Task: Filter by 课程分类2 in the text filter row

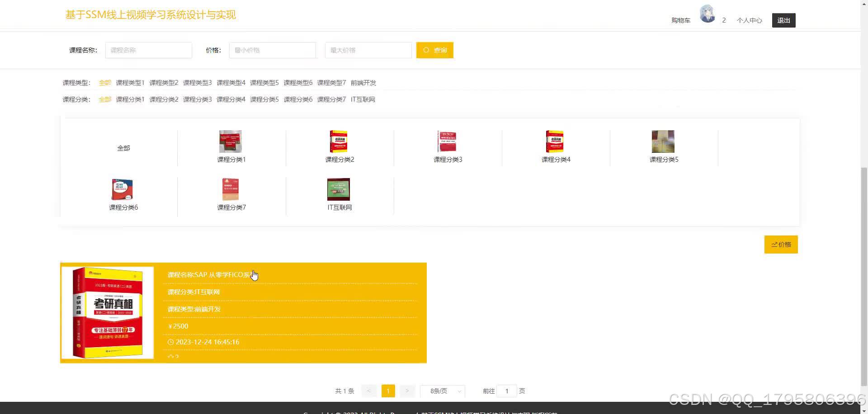Action: coord(164,99)
